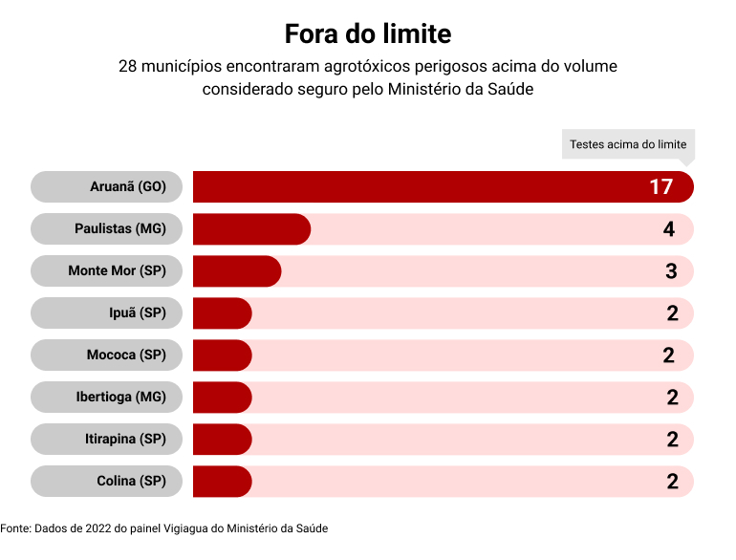Image resolution: width=736 pixels, height=560 pixels.
Task: Click the value 4 on Paulistas bar
Action: pyautogui.click(x=669, y=229)
